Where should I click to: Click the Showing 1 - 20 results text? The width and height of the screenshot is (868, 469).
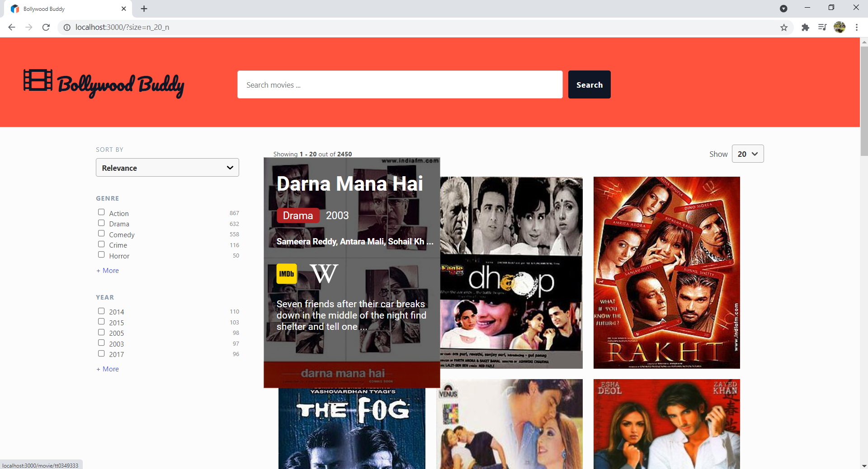point(312,154)
